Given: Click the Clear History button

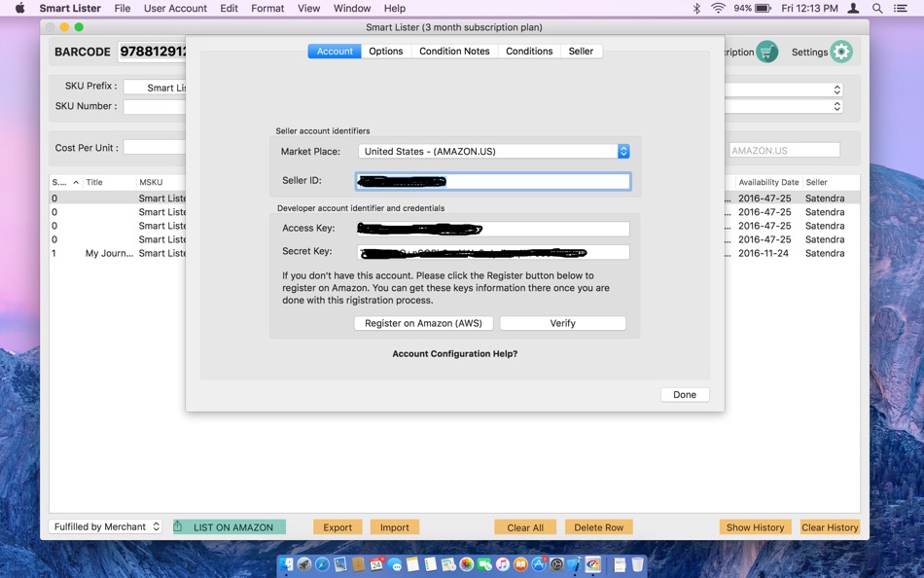Looking at the screenshot, I should pyautogui.click(x=830, y=527).
